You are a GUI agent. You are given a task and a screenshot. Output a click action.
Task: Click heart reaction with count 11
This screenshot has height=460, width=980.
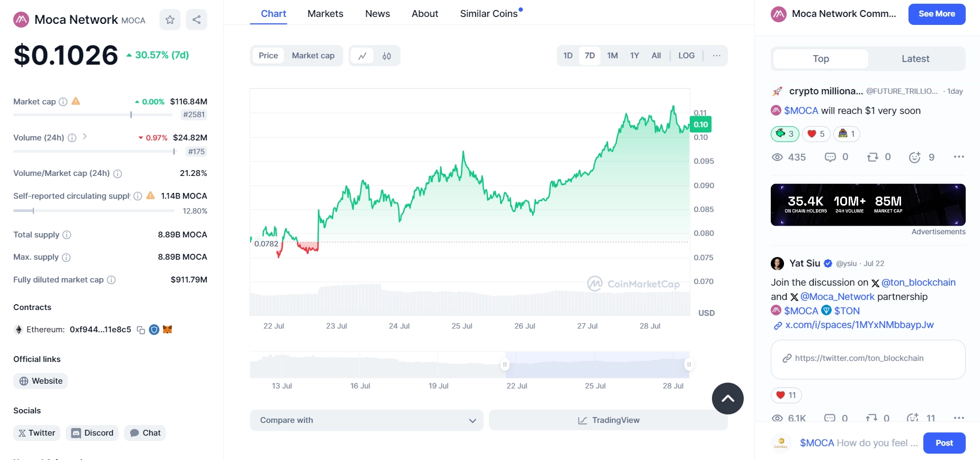click(786, 395)
